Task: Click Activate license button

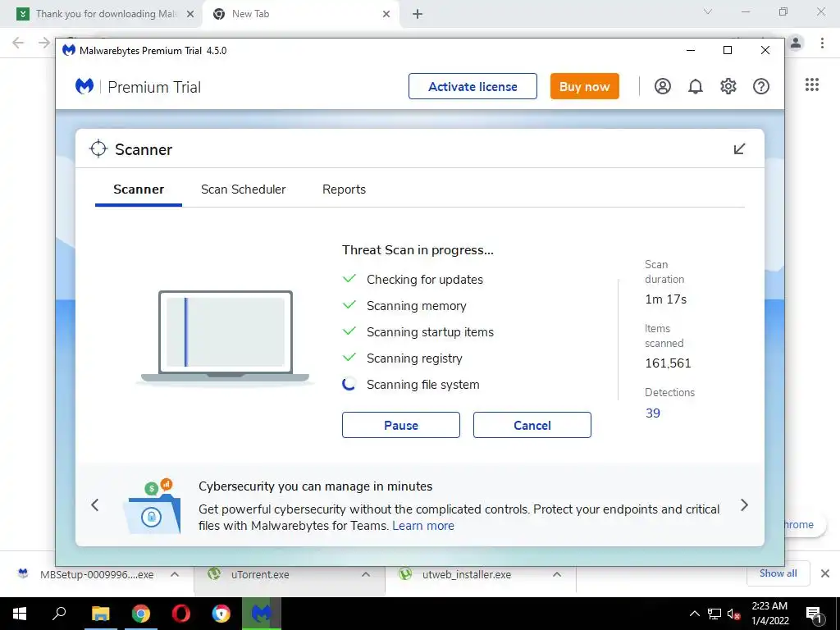Action: pyautogui.click(x=472, y=86)
